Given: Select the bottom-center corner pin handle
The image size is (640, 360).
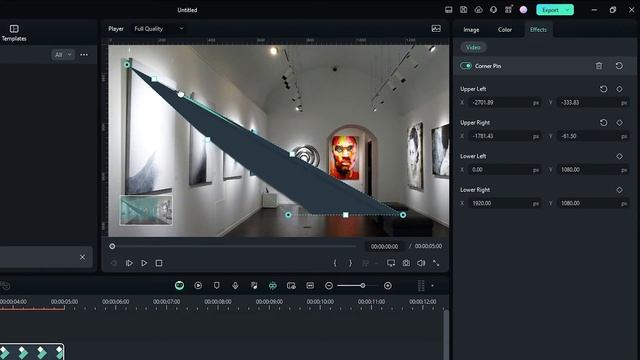Looking at the screenshot, I should [x=346, y=215].
